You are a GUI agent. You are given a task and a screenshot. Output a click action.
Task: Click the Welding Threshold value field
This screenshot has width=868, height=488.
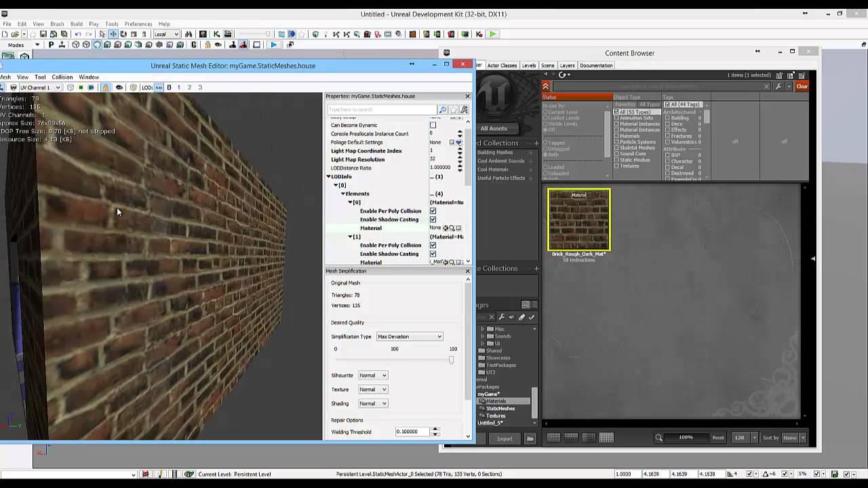pos(413,432)
